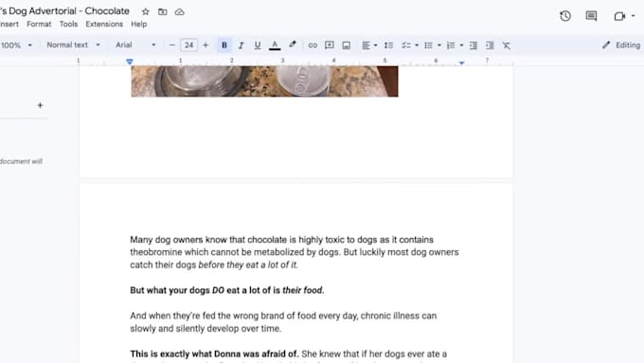The height and width of the screenshot is (363, 644).
Task: Open the Tools menu
Action: [68, 25]
